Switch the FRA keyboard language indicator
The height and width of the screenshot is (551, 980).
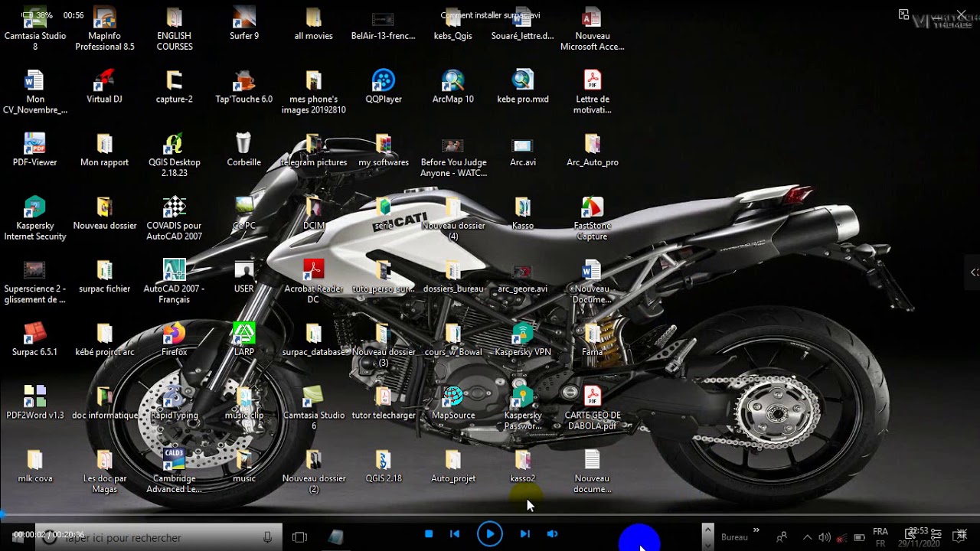coord(880,537)
